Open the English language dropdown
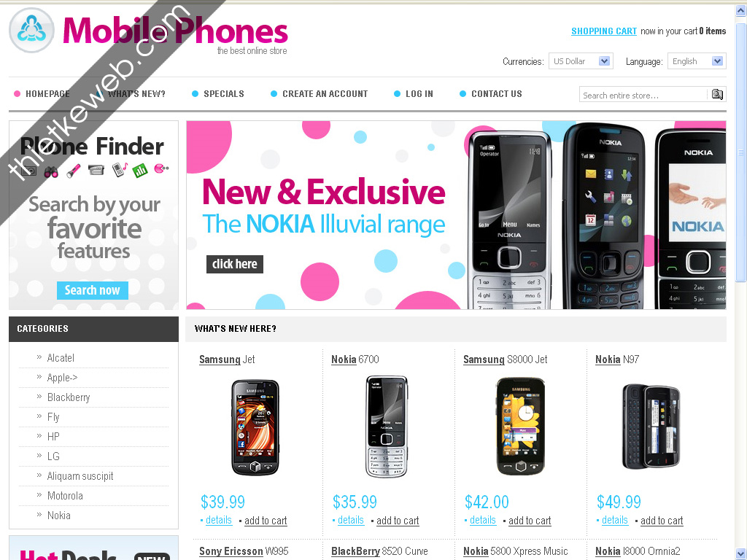747x560 pixels. click(x=697, y=61)
